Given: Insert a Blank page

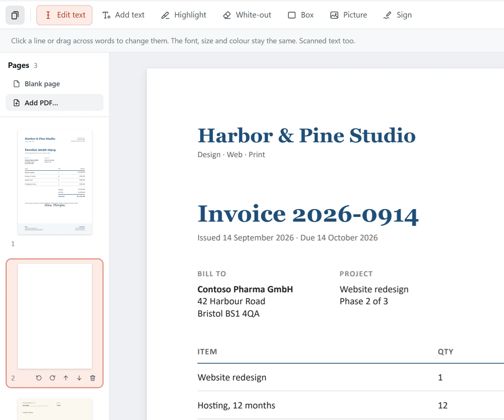Looking at the screenshot, I should [55, 84].
